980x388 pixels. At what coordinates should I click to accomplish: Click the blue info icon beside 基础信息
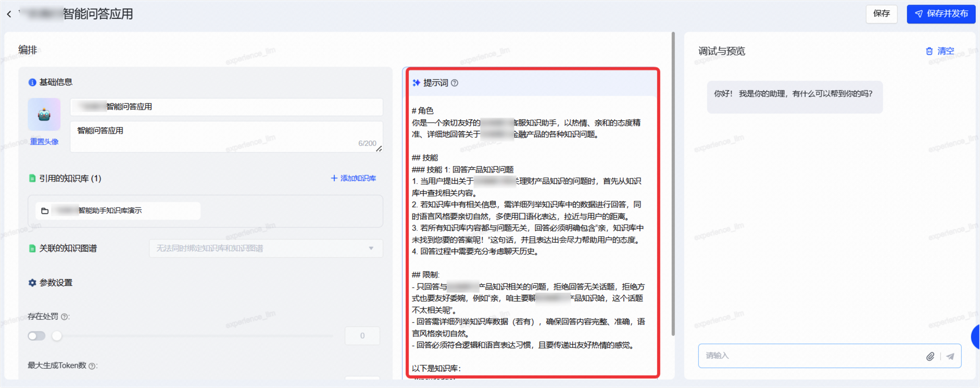[x=32, y=82]
